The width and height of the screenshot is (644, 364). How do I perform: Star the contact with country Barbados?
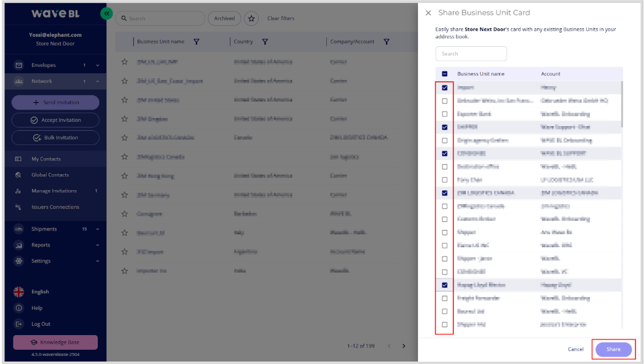click(x=125, y=214)
